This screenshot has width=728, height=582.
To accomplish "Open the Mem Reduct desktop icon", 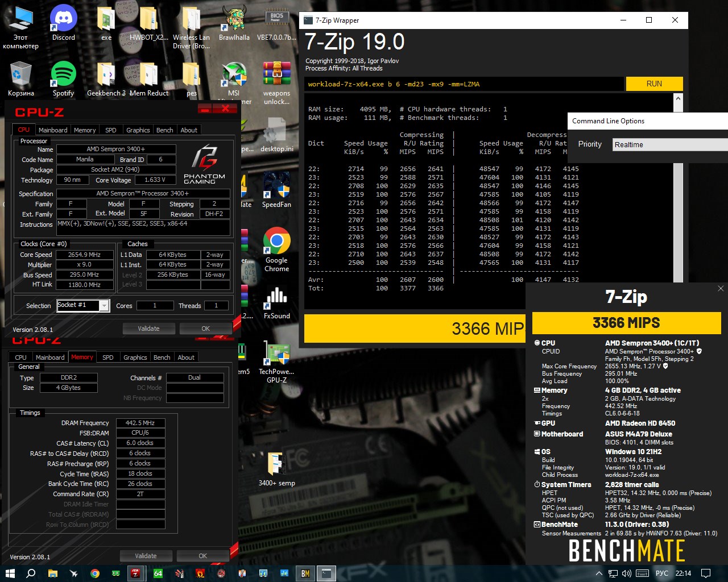I will tap(149, 79).
